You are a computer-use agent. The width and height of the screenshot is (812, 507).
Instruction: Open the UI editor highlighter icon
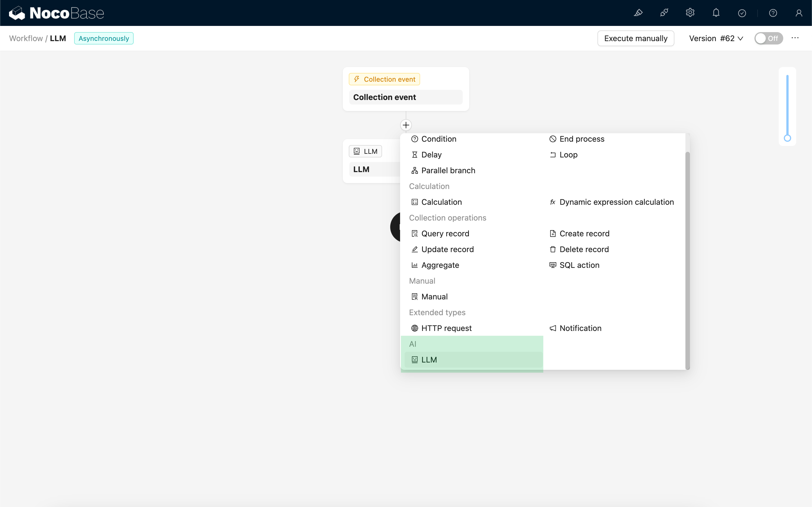pos(638,13)
